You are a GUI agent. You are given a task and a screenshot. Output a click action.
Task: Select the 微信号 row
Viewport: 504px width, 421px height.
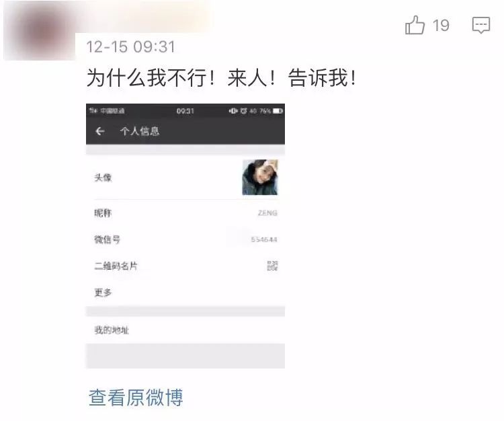(185, 239)
